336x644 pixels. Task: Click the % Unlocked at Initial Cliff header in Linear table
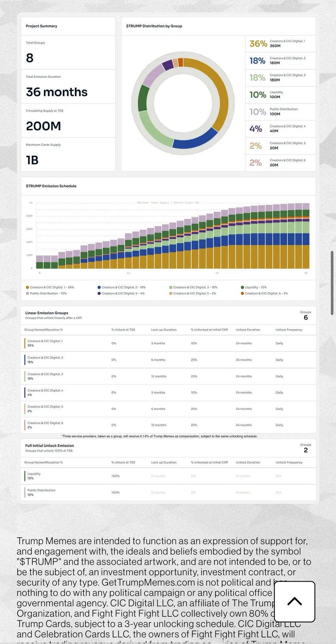pyautogui.click(x=209, y=330)
